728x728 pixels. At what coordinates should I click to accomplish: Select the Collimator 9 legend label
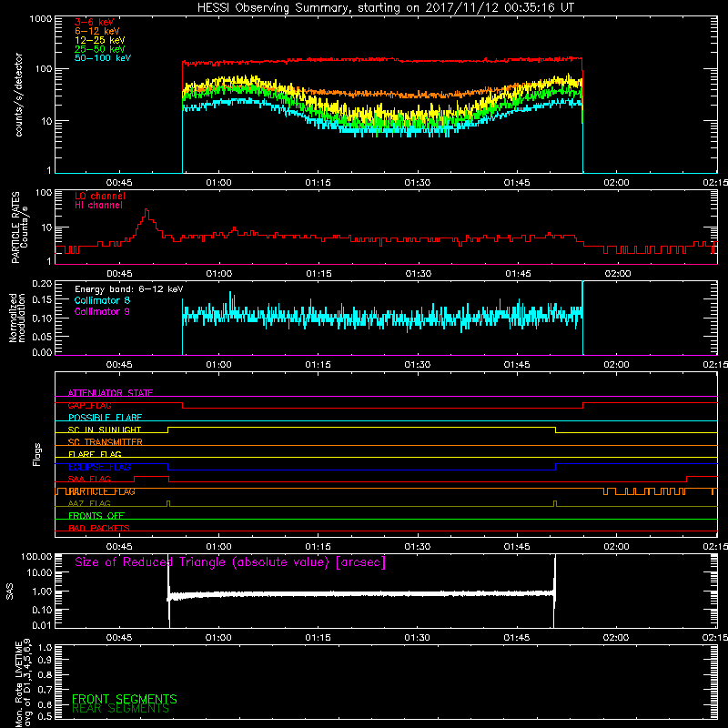click(102, 311)
